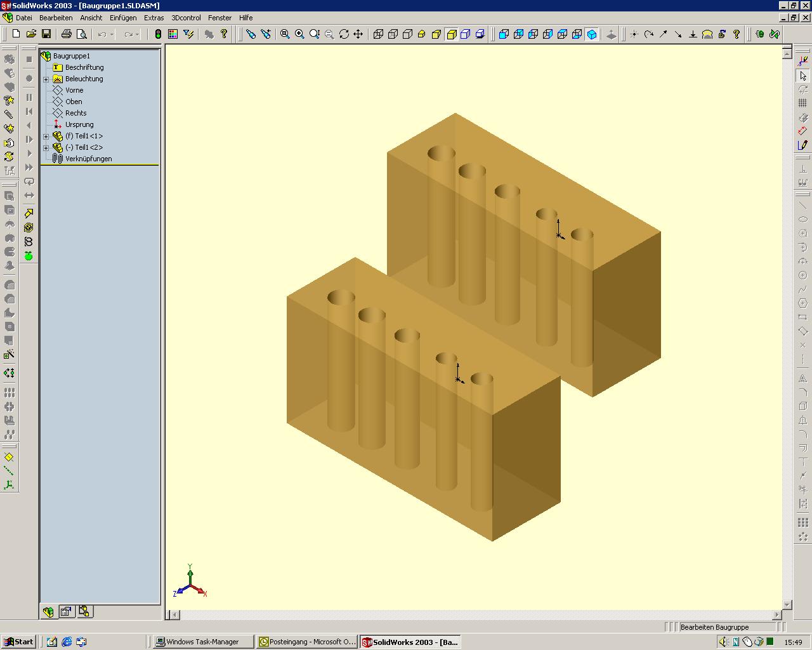Open the Einfügen menu
This screenshot has height=650, width=812.
point(123,18)
